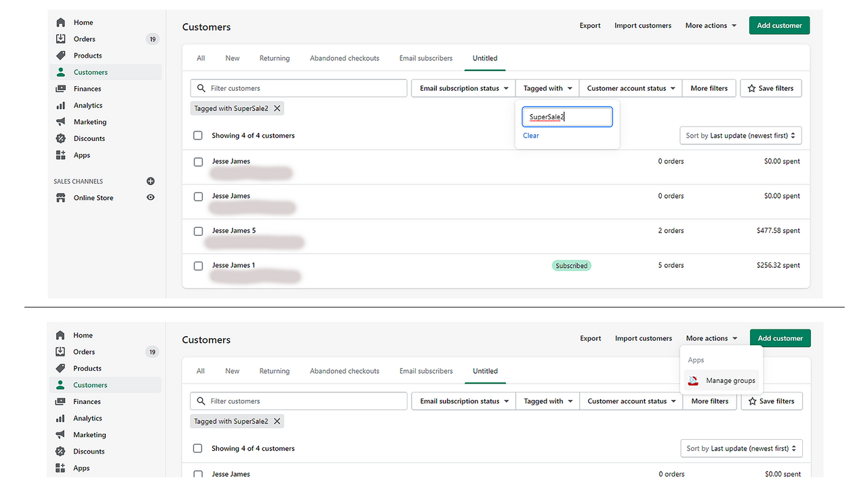Click the Clear link in Tagged with popup

(531, 136)
